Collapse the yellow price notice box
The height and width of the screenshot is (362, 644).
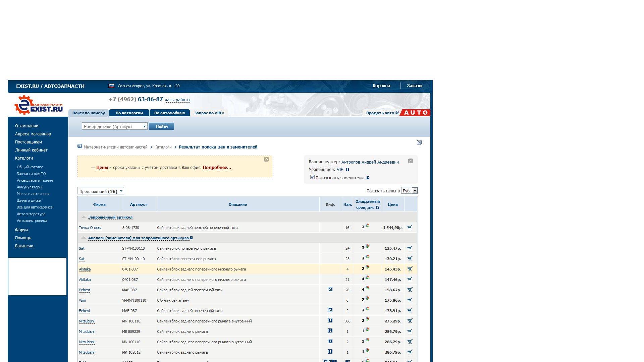(266, 159)
